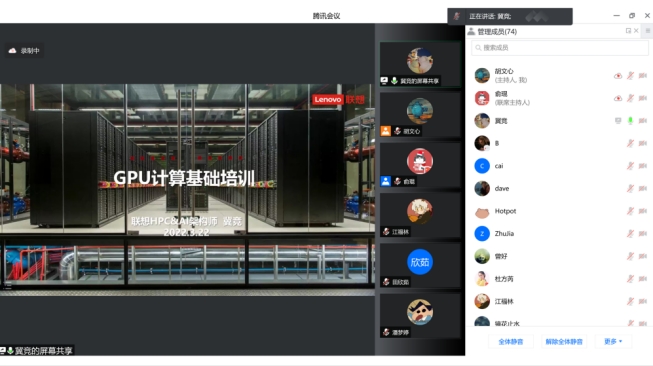Close the 管理成员 panel
Image resolution: width=653 pixels, height=366 pixels.
click(x=636, y=31)
